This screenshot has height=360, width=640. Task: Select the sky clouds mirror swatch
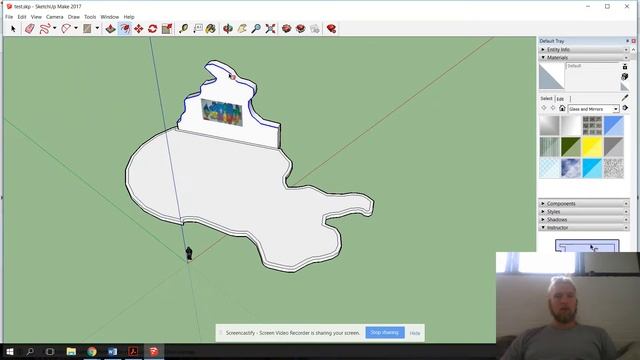pos(571,168)
